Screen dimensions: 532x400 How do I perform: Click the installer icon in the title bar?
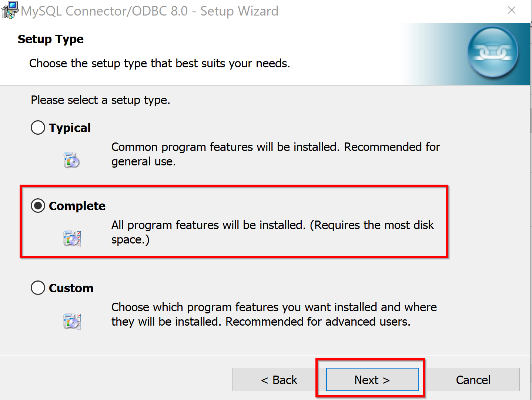pyautogui.click(x=10, y=10)
